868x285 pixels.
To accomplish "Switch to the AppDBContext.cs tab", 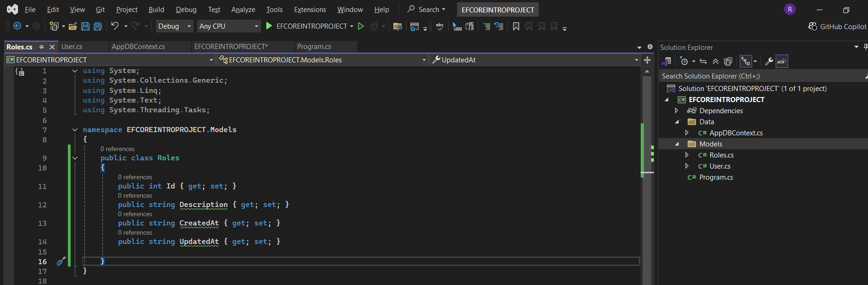I will 138,47.
